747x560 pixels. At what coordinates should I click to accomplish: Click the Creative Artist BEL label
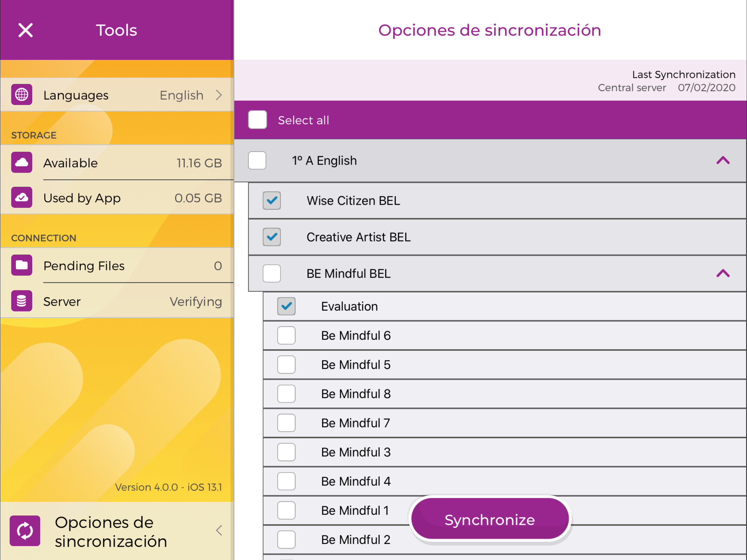(x=359, y=237)
